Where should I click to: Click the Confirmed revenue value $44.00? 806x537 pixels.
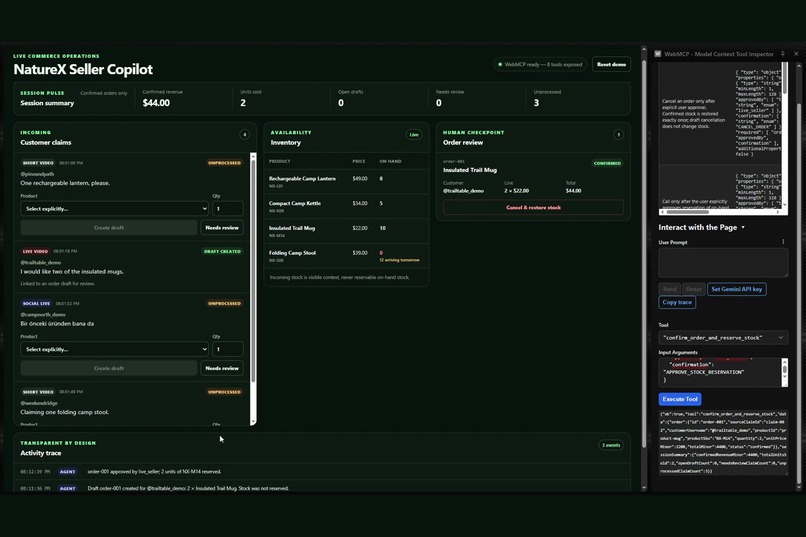tap(156, 103)
